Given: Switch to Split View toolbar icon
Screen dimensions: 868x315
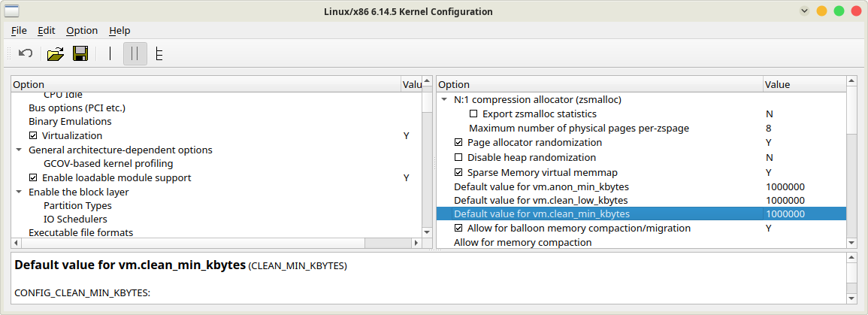Looking at the screenshot, I should [x=135, y=53].
